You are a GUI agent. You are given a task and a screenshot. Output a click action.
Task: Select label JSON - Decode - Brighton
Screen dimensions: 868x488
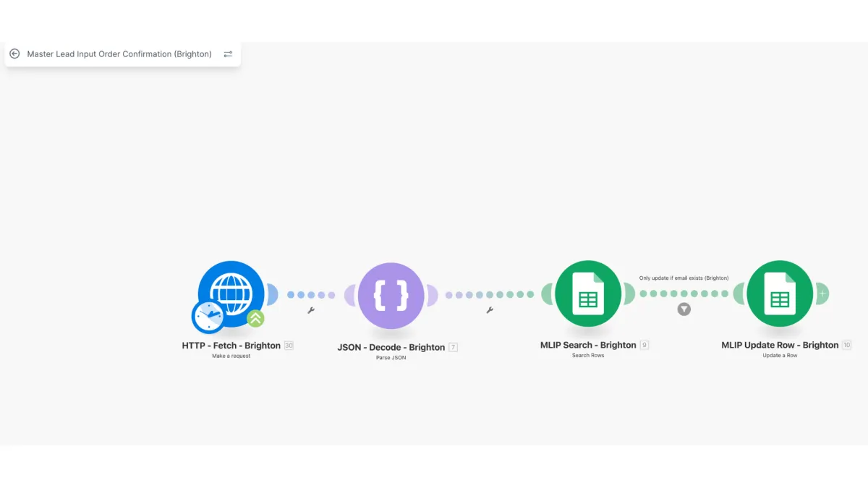pyautogui.click(x=391, y=347)
